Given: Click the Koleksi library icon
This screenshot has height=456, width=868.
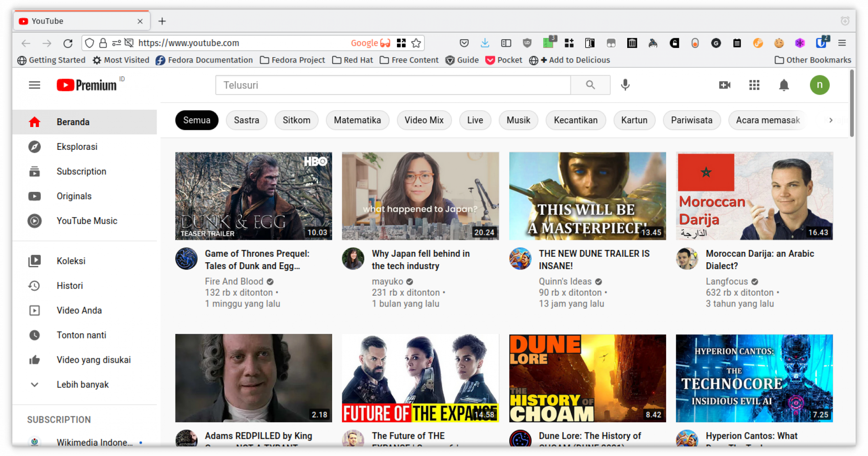Looking at the screenshot, I should 35,261.
